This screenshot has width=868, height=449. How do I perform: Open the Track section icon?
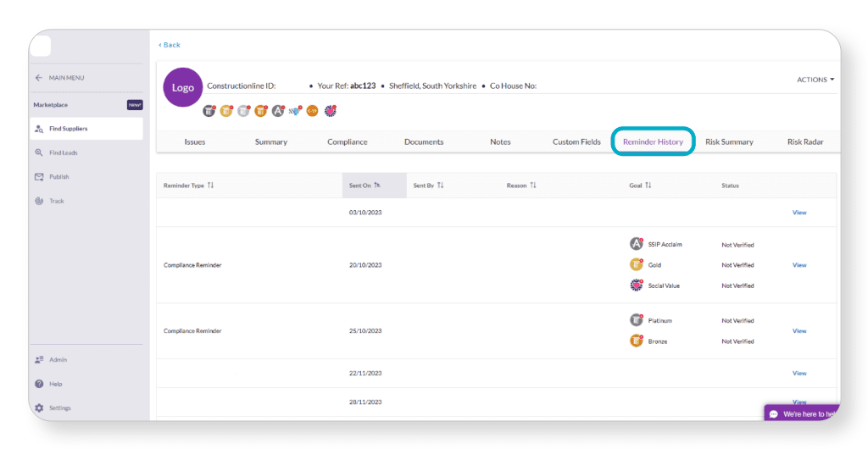click(x=39, y=201)
